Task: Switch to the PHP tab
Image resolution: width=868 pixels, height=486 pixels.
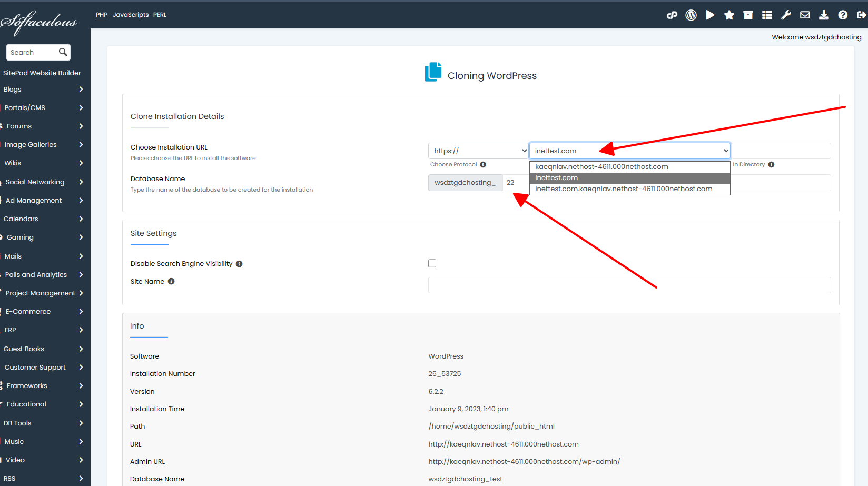Action: (102, 15)
